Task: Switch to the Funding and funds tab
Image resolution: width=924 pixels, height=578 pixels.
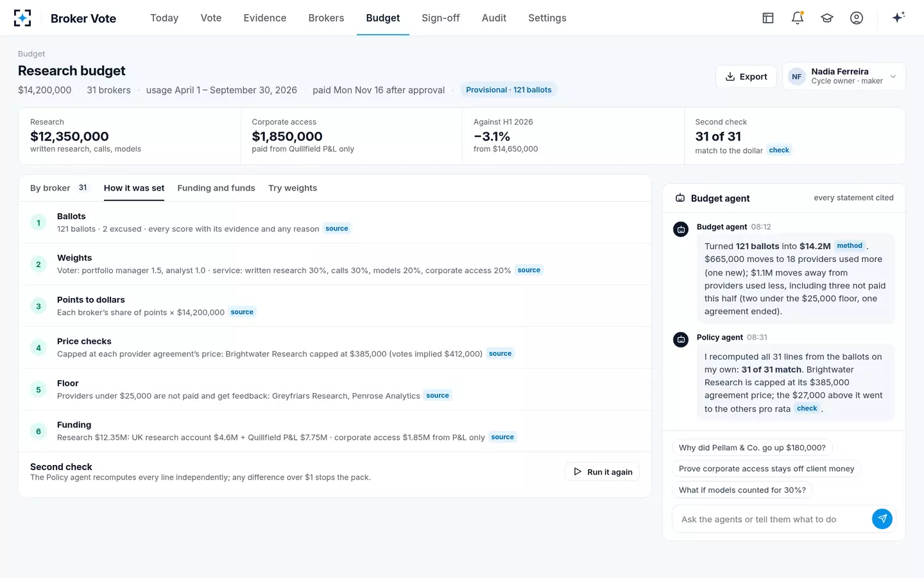Action: (216, 188)
